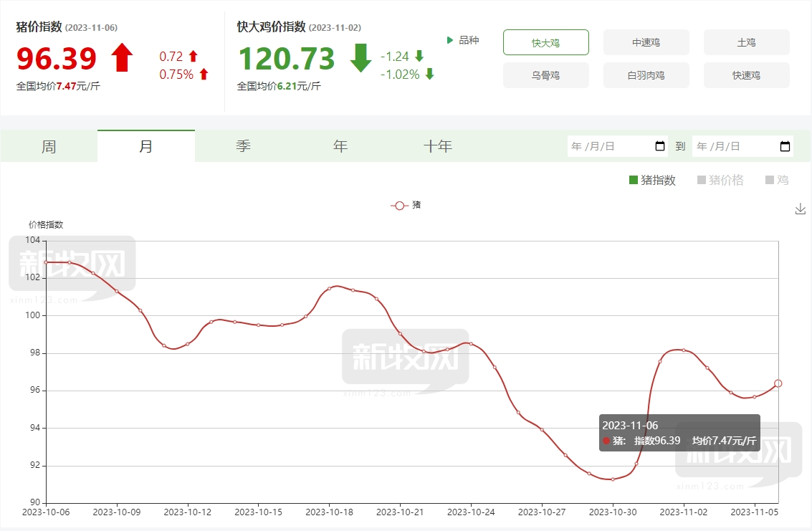Toggle the 猪价格 legend item
The height and width of the screenshot is (531, 812).
click(720, 180)
